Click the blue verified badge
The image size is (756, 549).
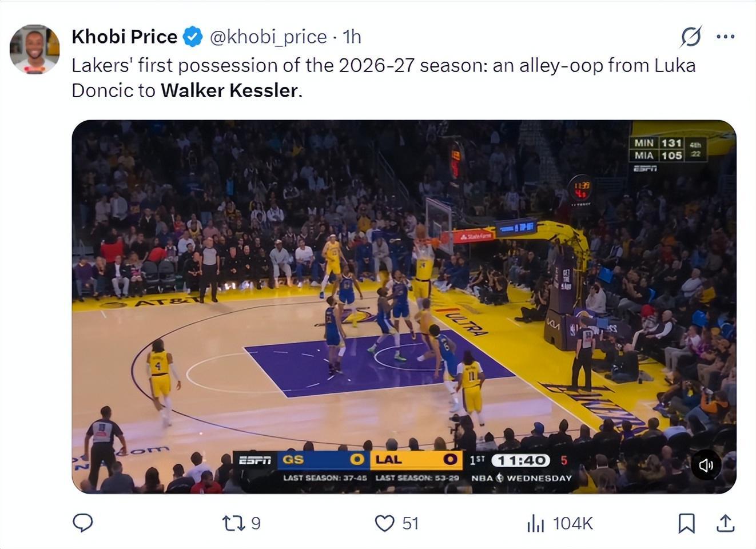[193, 37]
